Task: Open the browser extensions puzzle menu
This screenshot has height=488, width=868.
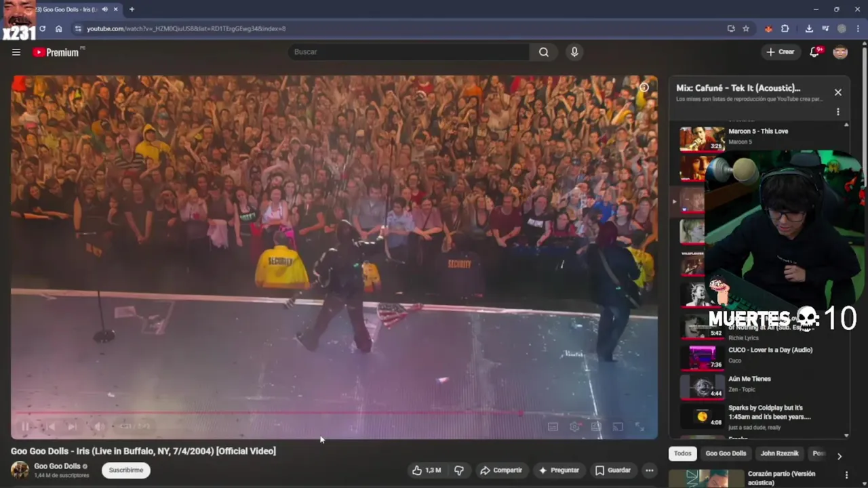Action: (785, 28)
